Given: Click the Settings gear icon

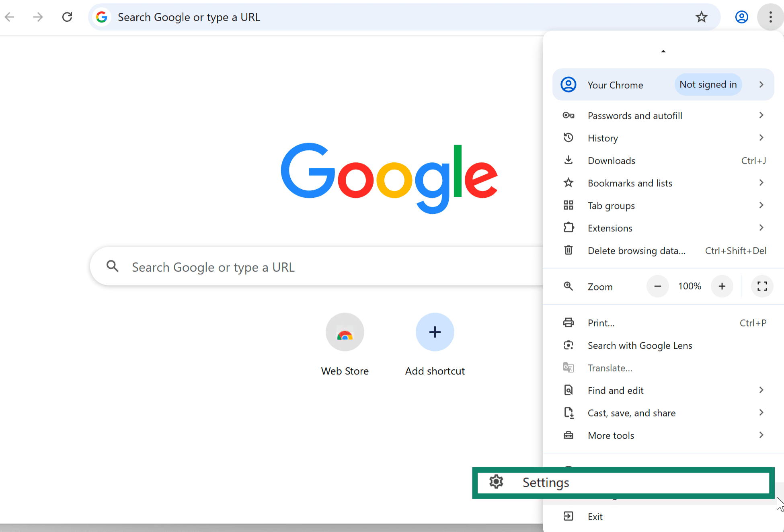Looking at the screenshot, I should (x=497, y=482).
